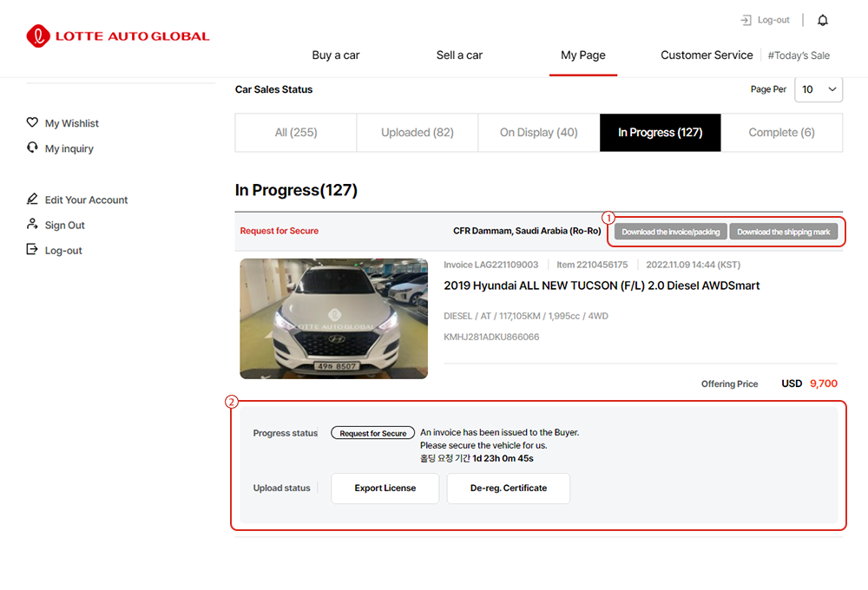
Task: Open My inquiry in the sidebar
Action: click(x=69, y=149)
